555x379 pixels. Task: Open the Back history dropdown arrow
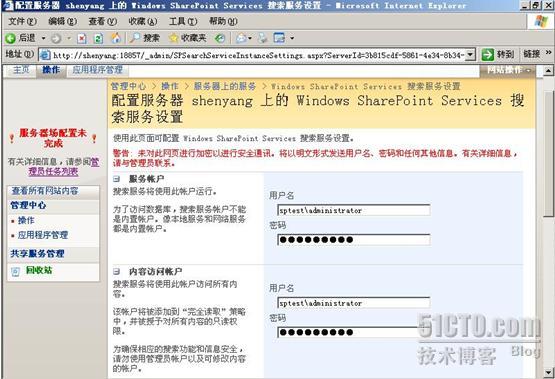(x=44, y=38)
